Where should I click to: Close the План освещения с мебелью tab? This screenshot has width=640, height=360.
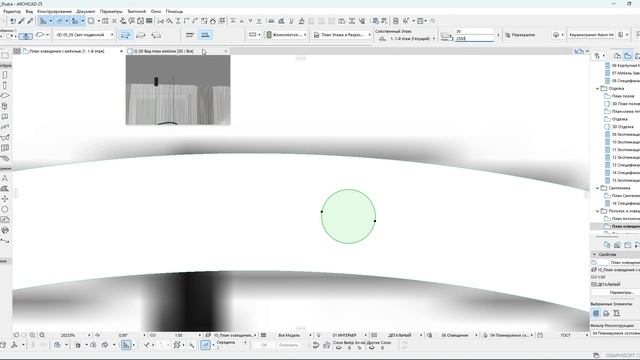coord(121,51)
